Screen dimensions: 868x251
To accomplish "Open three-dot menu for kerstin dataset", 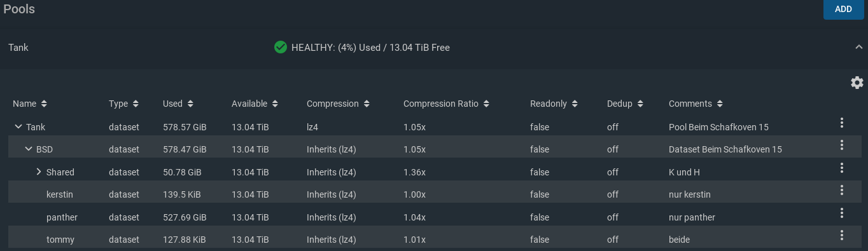I will tap(841, 191).
